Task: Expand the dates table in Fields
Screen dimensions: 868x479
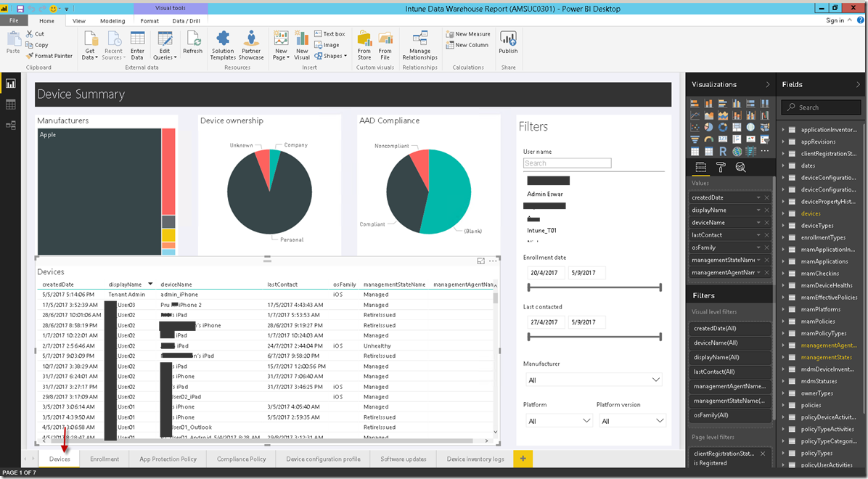Action: (x=783, y=165)
